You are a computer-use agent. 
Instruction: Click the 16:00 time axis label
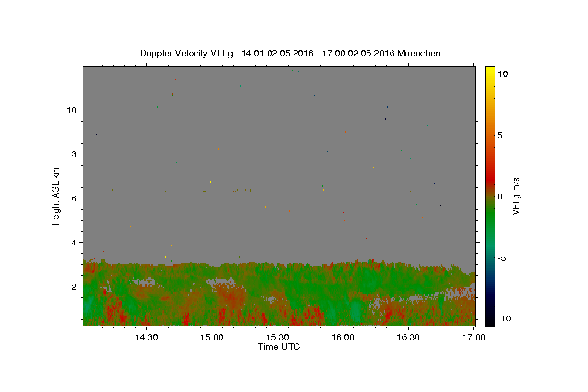[x=343, y=337]
